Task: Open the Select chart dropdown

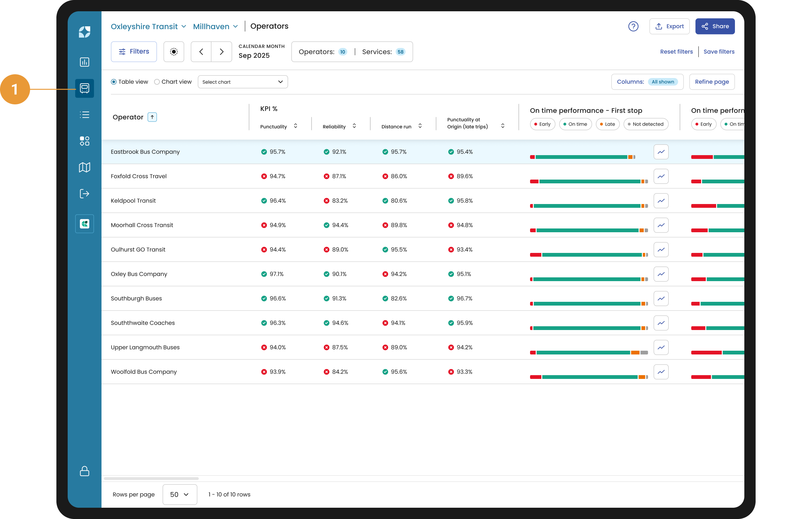Action: pyautogui.click(x=242, y=82)
